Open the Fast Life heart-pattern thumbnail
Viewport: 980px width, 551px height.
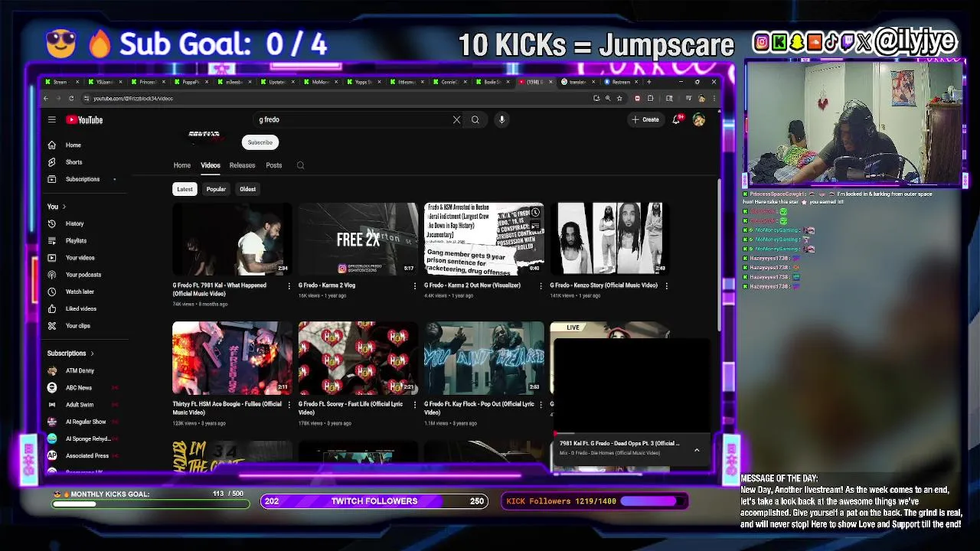point(358,357)
